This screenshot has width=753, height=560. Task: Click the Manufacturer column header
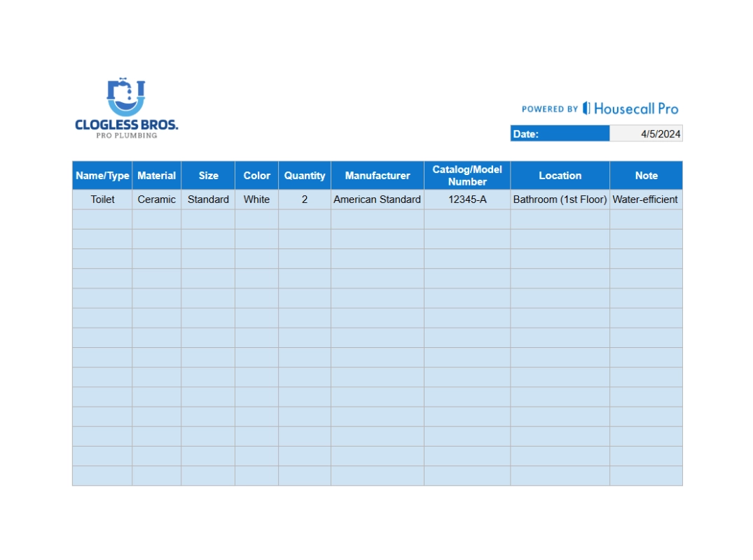coord(378,176)
